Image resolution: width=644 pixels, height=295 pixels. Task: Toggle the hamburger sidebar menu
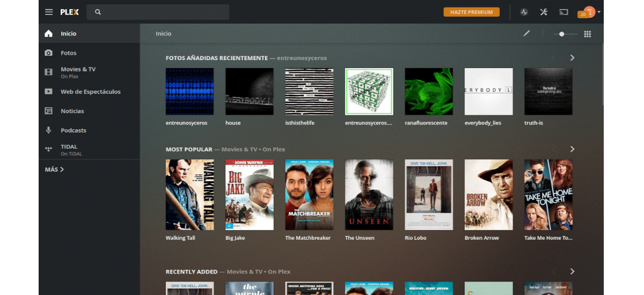[x=49, y=12]
